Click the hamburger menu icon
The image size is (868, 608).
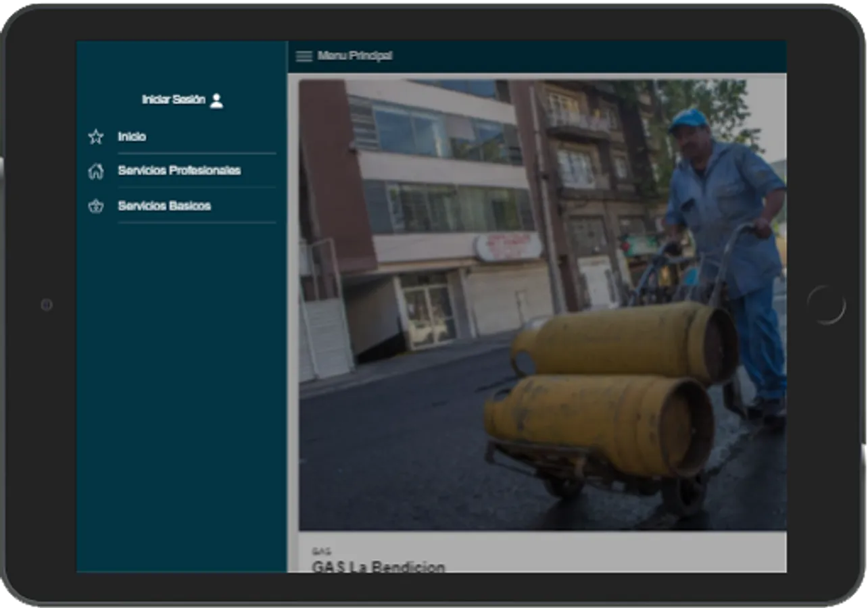coord(304,56)
